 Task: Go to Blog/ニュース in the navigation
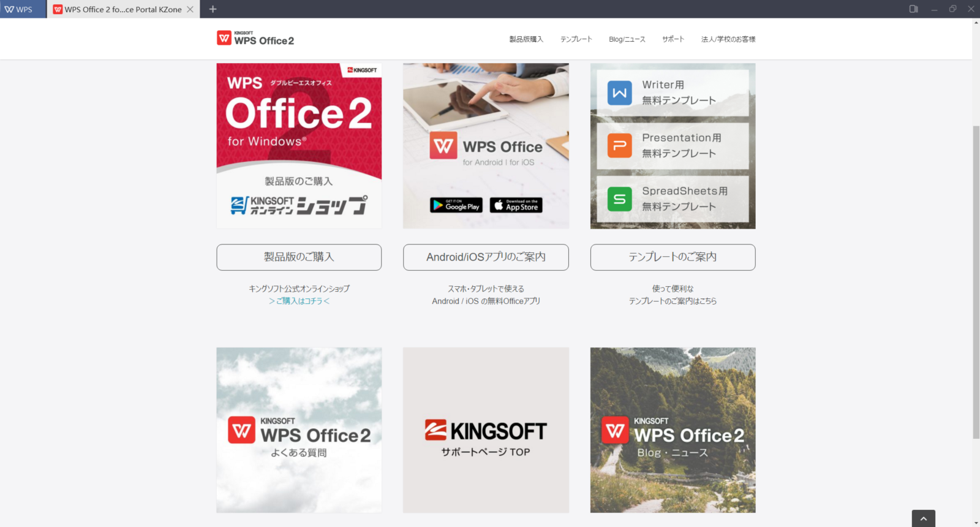pos(627,39)
